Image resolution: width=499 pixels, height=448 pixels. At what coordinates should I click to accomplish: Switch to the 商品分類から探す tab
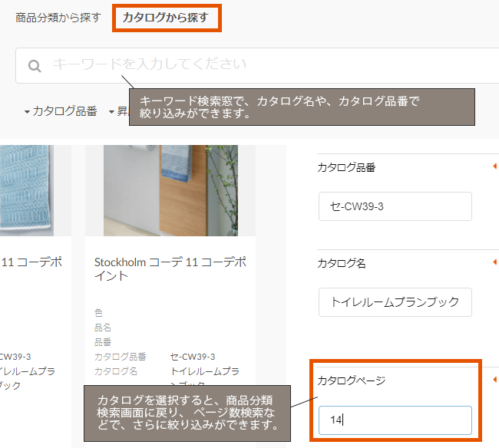click(58, 18)
